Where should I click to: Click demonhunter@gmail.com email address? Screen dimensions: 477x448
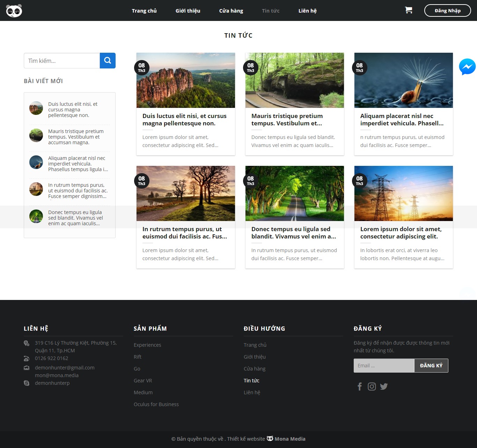(x=65, y=368)
